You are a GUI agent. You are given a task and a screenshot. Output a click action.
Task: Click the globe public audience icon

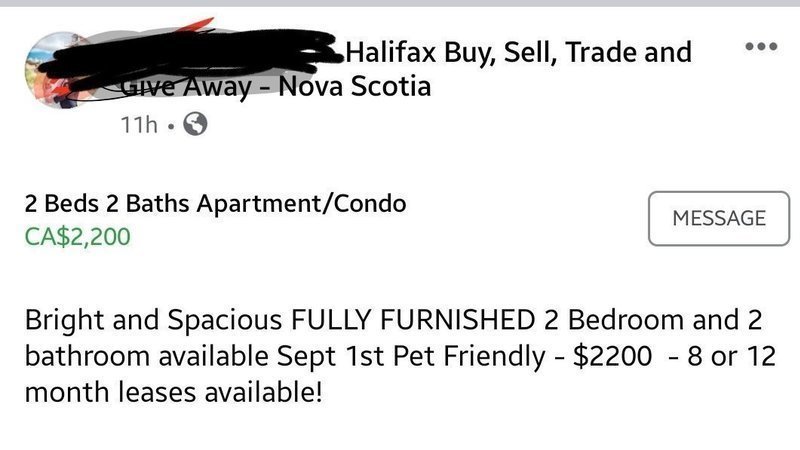tap(195, 123)
